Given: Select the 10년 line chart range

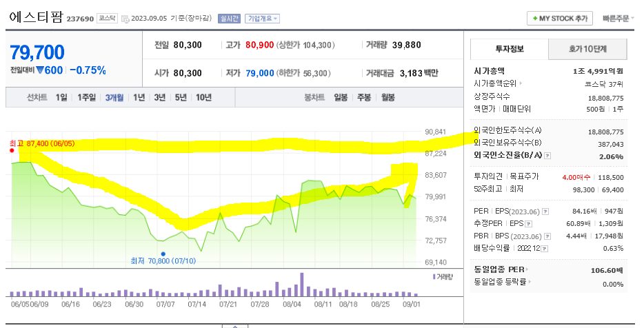Looking at the screenshot, I should [203, 97].
